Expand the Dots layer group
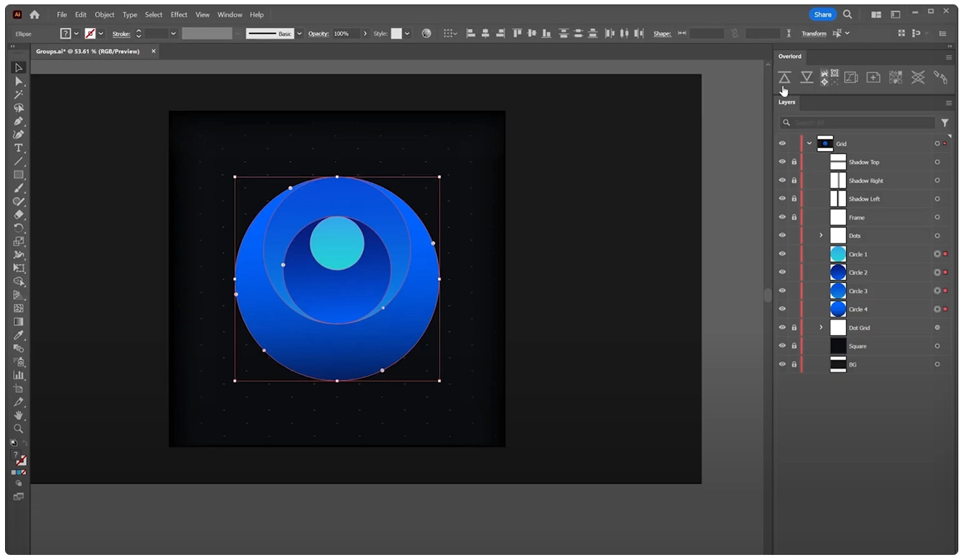 coord(821,235)
